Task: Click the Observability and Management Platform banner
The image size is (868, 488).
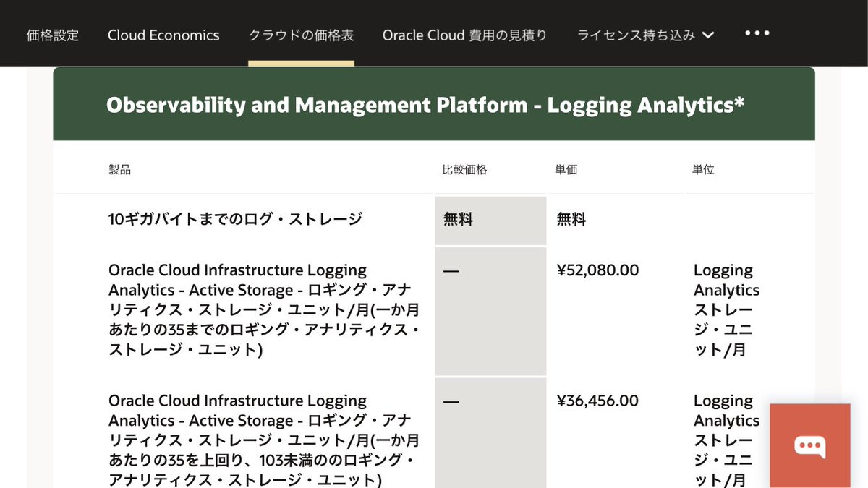Action: pyautogui.click(x=434, y=104)
